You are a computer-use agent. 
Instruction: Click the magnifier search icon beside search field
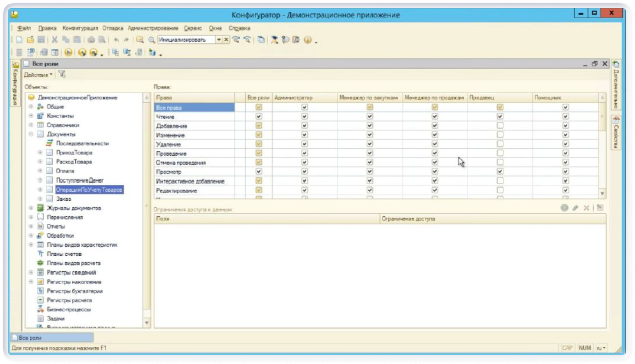coord(151,40)
